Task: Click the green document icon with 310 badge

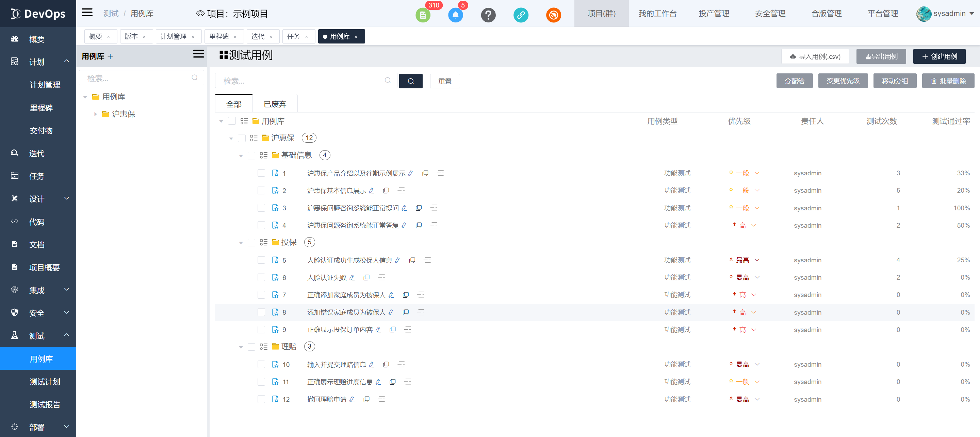Action: click(423, 15)
